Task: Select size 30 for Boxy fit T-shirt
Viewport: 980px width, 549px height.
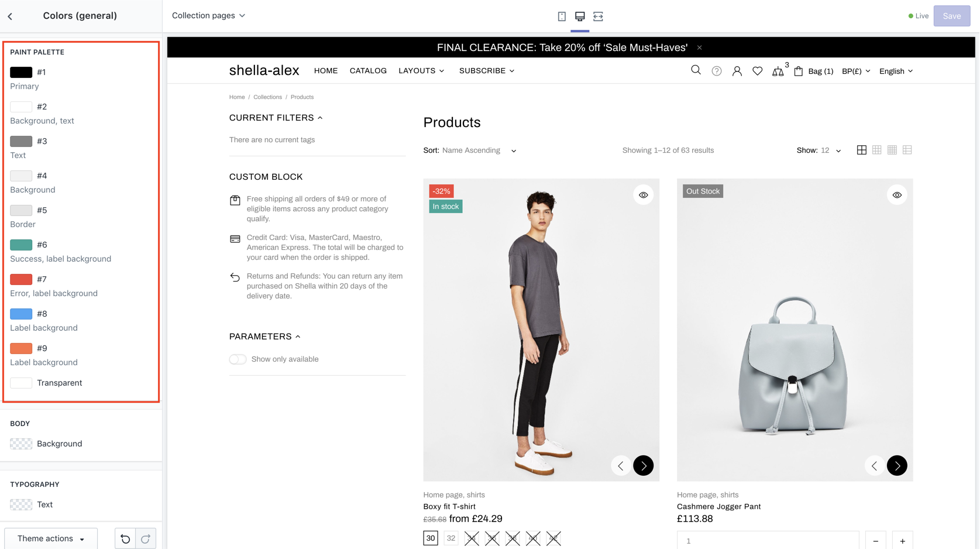Action: click(x=431, y=538)
